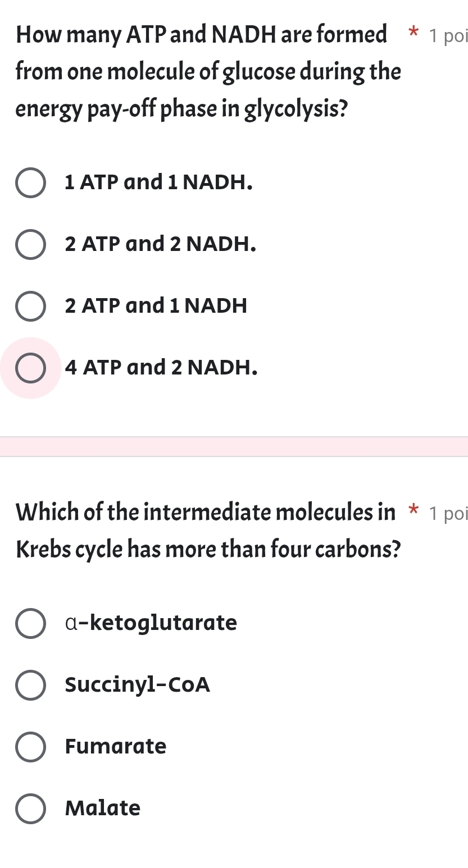
Task: Select the last option of the glycolysis question
Action: click(x=31, y=367)
